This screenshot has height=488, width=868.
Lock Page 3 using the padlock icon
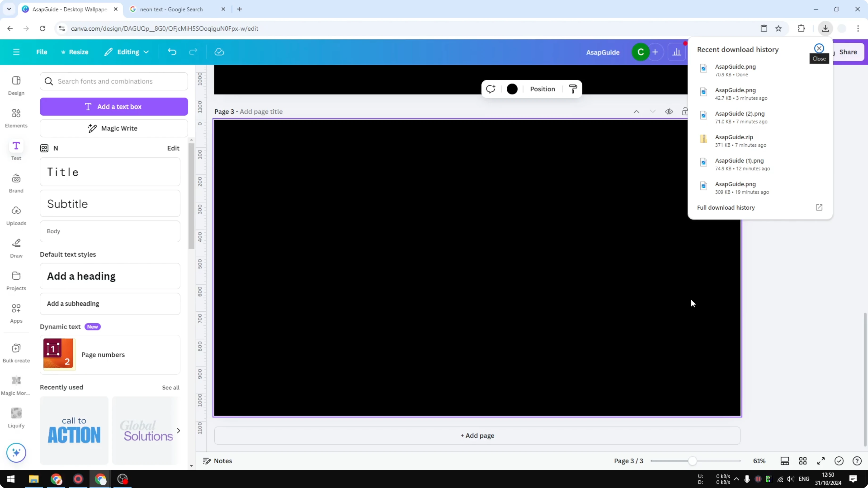685,111
